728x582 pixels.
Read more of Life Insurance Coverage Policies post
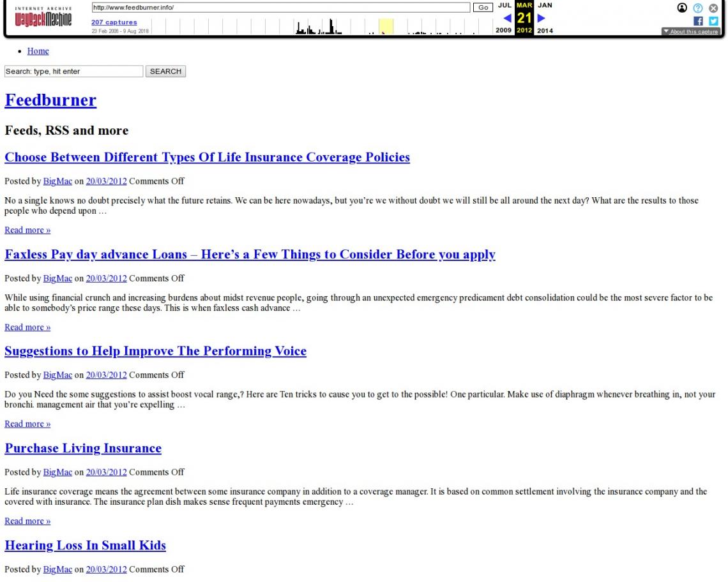(x=27, y=230)
